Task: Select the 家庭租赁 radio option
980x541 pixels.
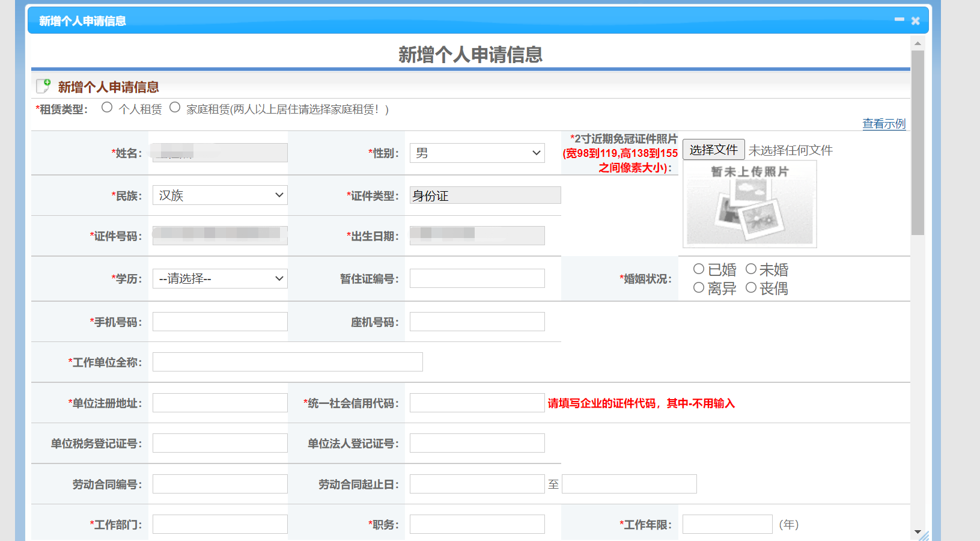Action: pyautogui.click(x=175, y=108)
